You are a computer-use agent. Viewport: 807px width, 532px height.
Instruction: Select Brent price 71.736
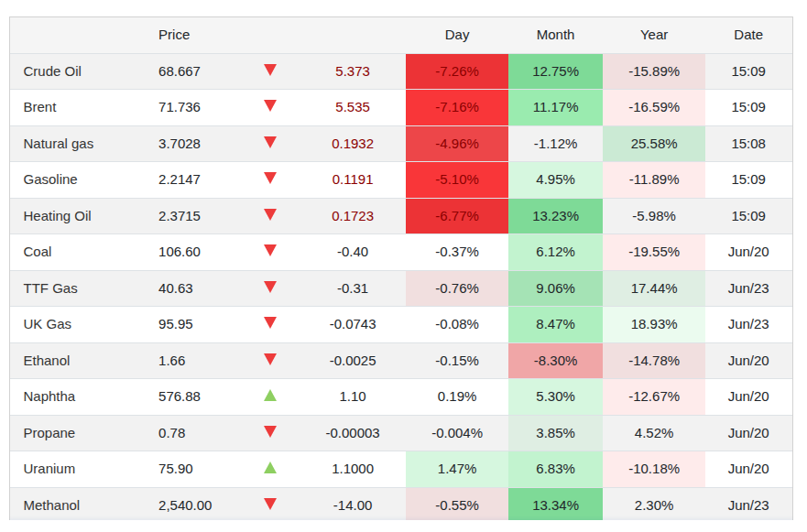[x=180, y=107]
